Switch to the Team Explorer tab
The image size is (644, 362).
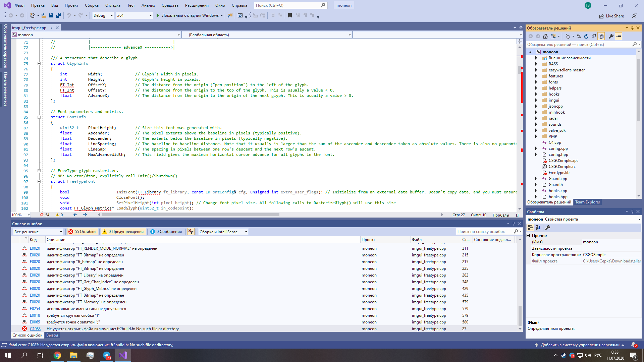587,202
